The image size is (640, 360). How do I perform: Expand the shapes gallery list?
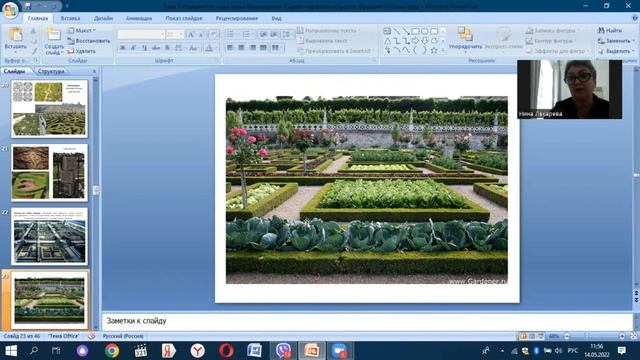(x=443, y=50)
